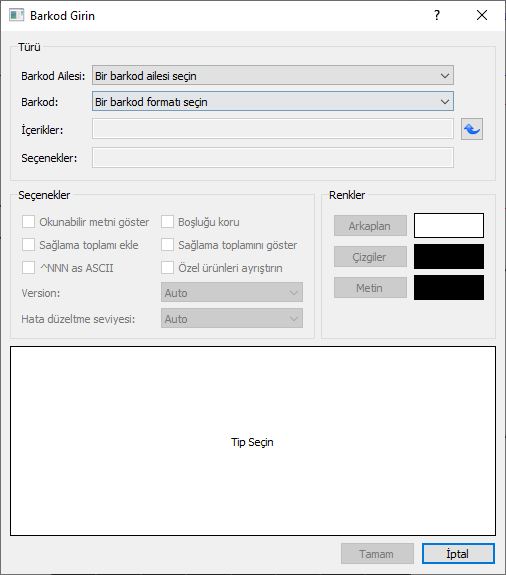Click the Tamam button

click(377, 554)
